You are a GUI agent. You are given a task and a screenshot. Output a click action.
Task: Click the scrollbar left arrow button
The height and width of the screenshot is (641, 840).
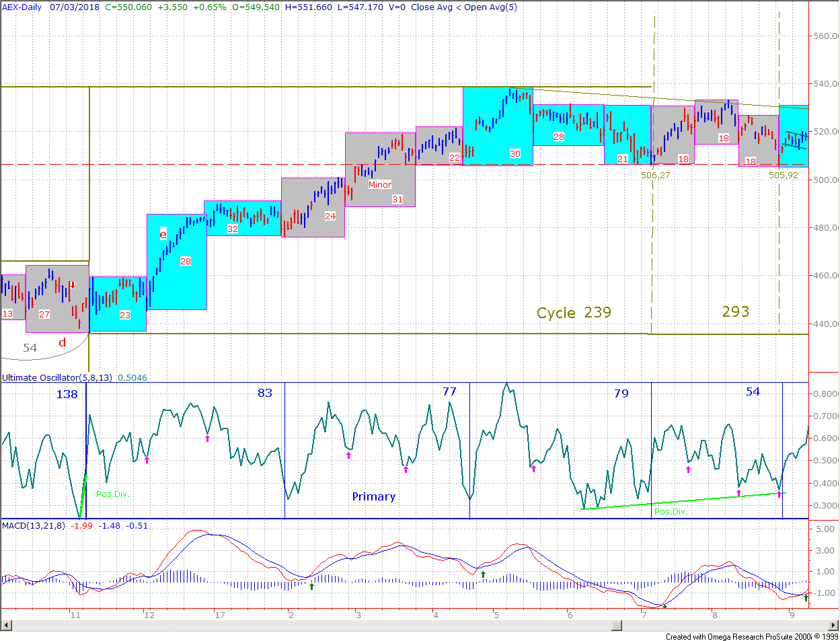click(x=5, y=626)
